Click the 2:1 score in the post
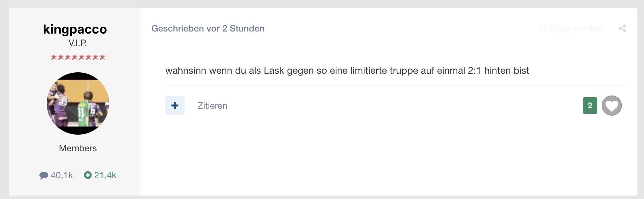Image resolution: width=644 pixels, height=199 pixels. tap(474, 71)
